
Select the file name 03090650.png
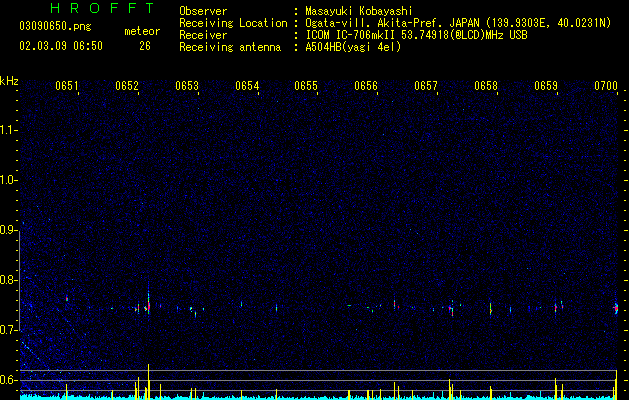55,26
